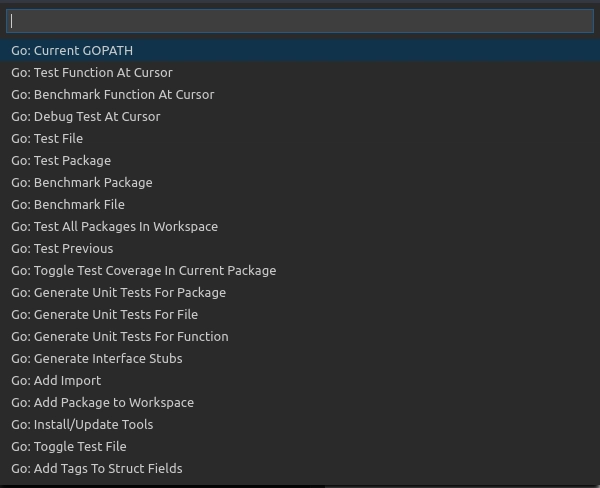Select Go: Debug Test At Cursor
Screen dimensions: 600x488
pyautogui.click(x=300, y=116)
